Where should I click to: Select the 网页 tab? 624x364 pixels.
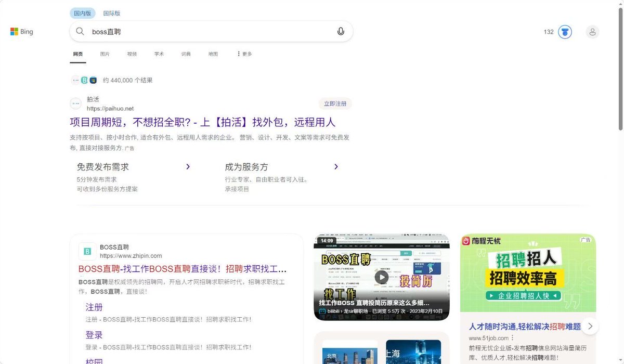[78, 54]
